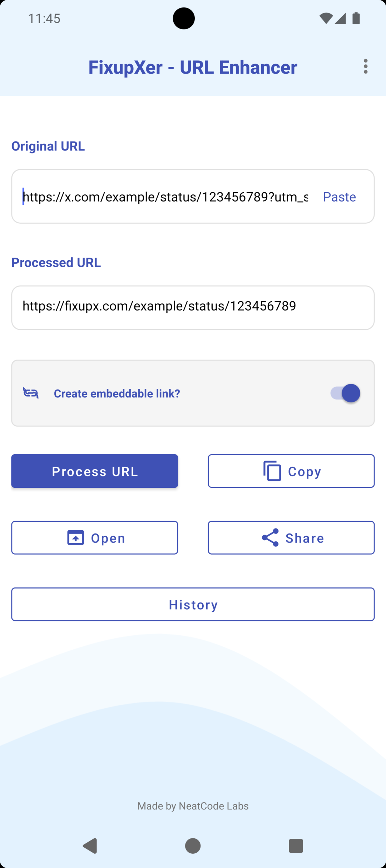Click the link-swap icon beside Create embeddable link
386x868 pixels.
[x=31, y=393]
